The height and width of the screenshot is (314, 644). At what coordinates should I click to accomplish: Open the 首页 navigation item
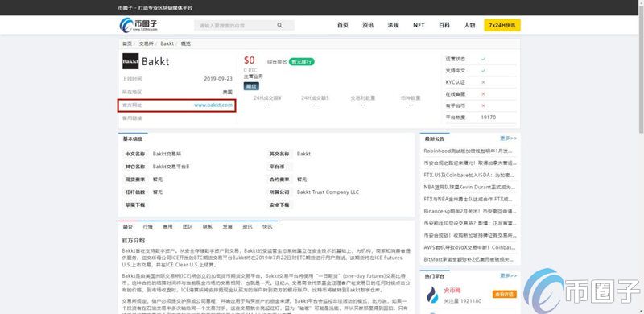tap(343, 25)
